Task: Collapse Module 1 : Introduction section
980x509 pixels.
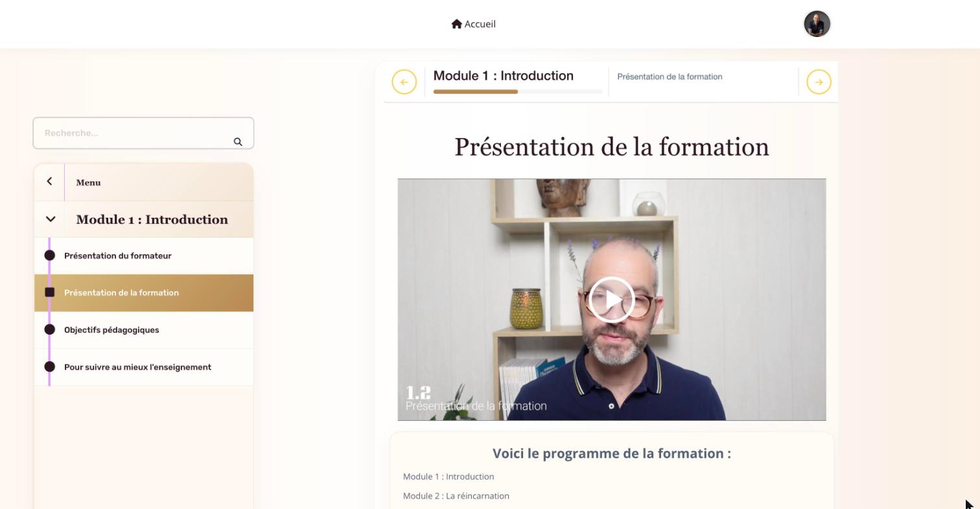Action: pos(51,219)
